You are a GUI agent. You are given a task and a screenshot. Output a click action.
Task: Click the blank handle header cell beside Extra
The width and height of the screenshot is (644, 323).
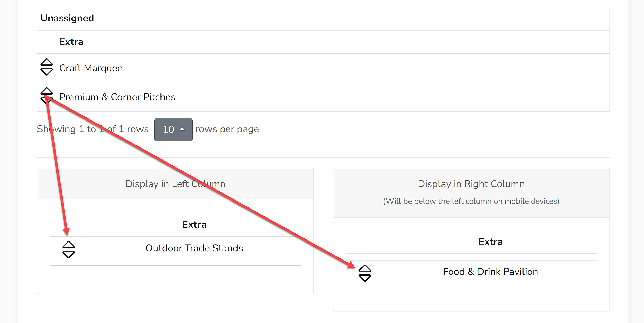[47, 42]
